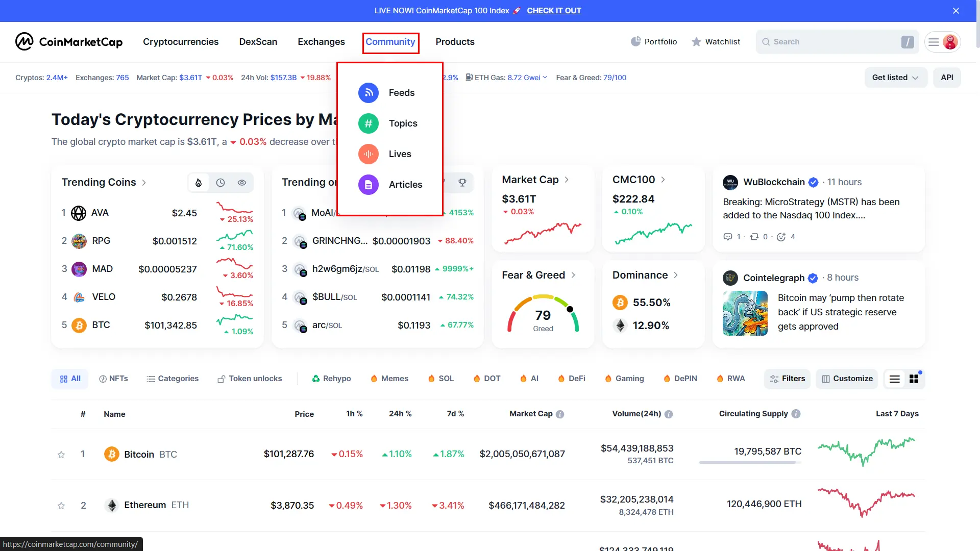The image size is (980, 551).
Task: Show recently added coins clock icon
Action: [220, 183]
